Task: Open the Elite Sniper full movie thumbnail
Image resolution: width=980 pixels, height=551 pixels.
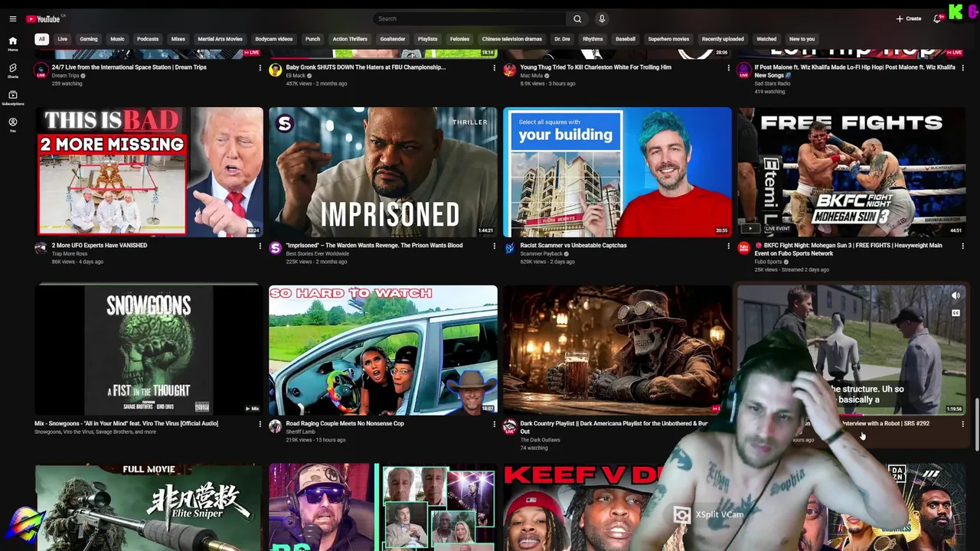Action: 149,507
